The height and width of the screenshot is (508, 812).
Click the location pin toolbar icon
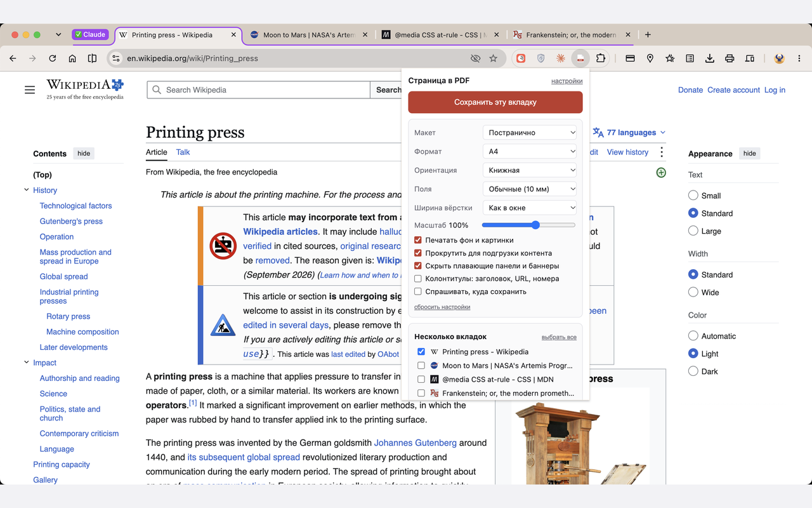(650, 58)
